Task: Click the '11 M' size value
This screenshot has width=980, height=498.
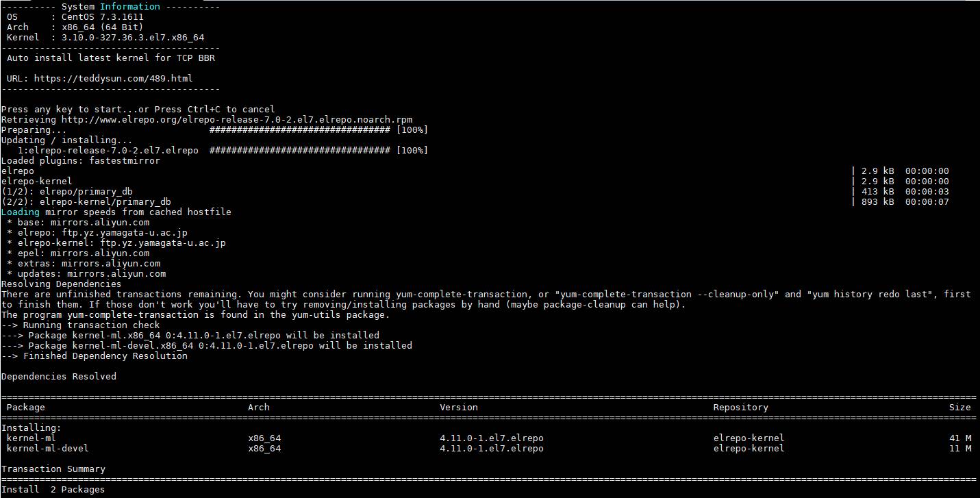Action: click(x=960, y=449)
